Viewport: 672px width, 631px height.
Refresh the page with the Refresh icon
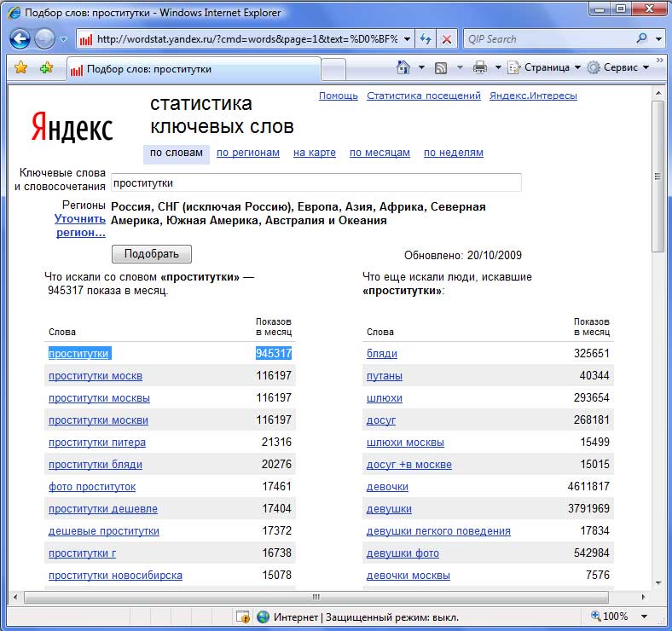click(x=426, y=39)
